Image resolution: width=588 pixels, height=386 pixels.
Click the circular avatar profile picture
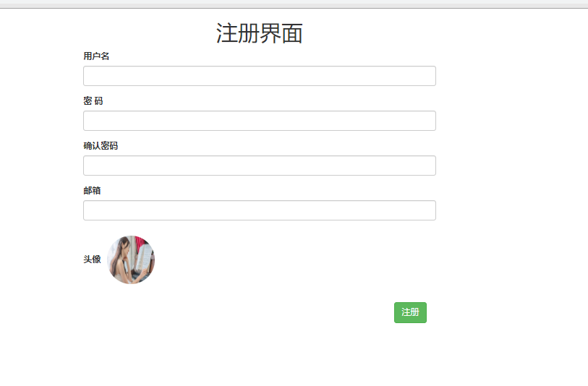point(131,260)
